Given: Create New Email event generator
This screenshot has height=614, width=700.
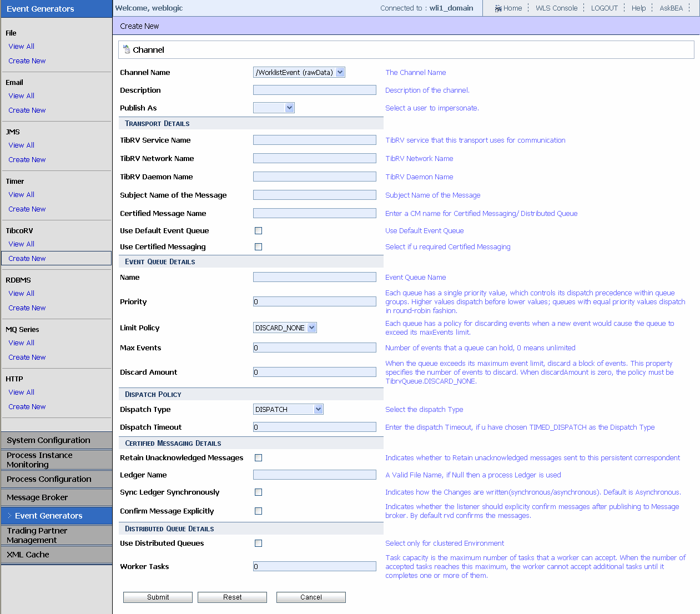Looking at the screenshot, I should pos(27,110).
